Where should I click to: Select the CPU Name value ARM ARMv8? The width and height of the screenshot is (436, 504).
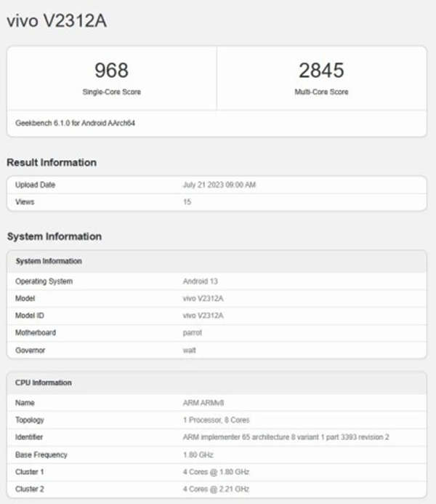pos(203,403)
